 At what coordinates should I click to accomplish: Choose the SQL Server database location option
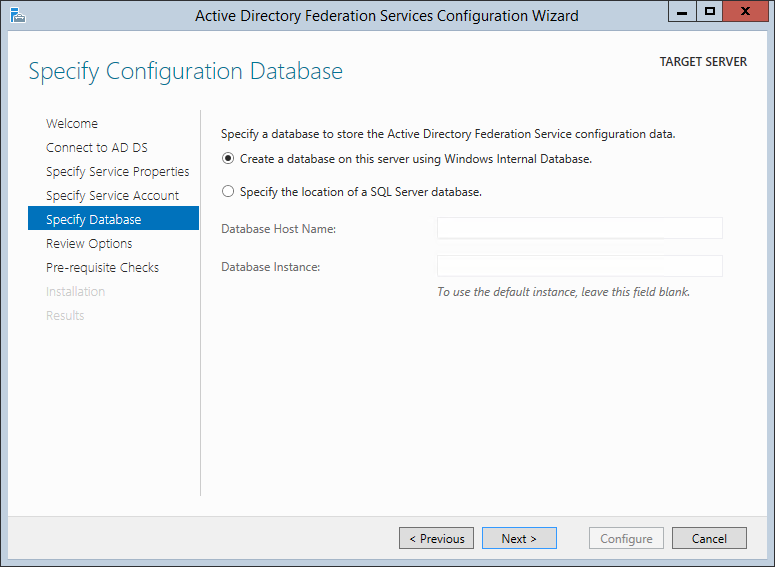pos(229,192)
